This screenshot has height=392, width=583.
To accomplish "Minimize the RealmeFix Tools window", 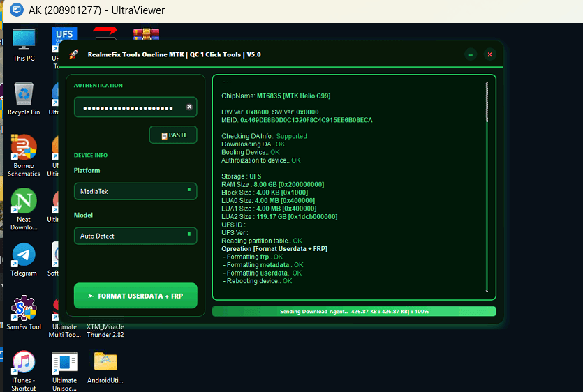I will (x=471, y=54).
